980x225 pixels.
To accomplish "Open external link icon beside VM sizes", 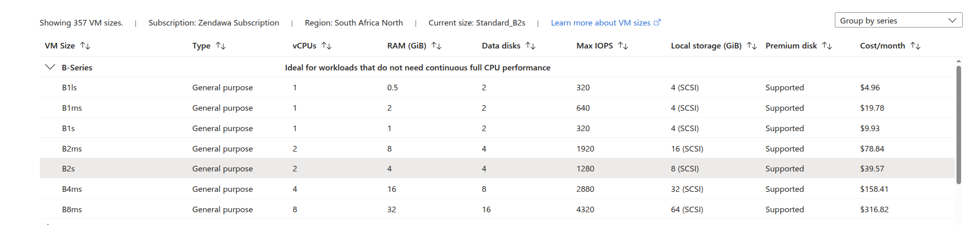I will pyautogui.click(x=657, y=22).
